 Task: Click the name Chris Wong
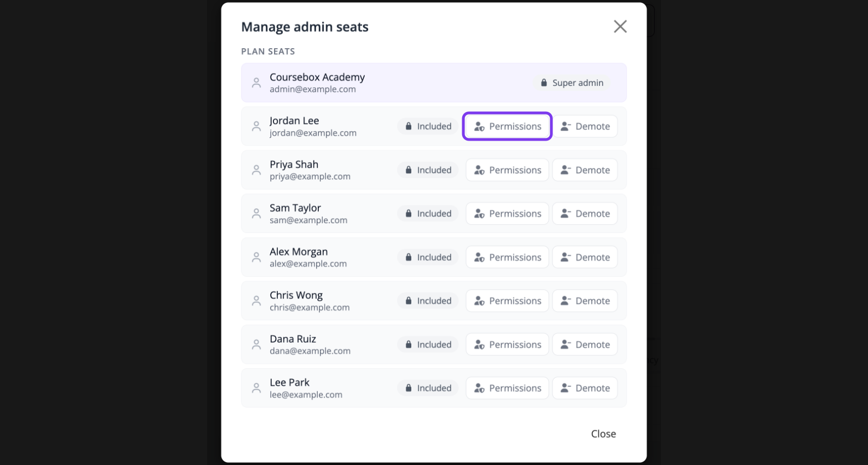pos(296,295)
